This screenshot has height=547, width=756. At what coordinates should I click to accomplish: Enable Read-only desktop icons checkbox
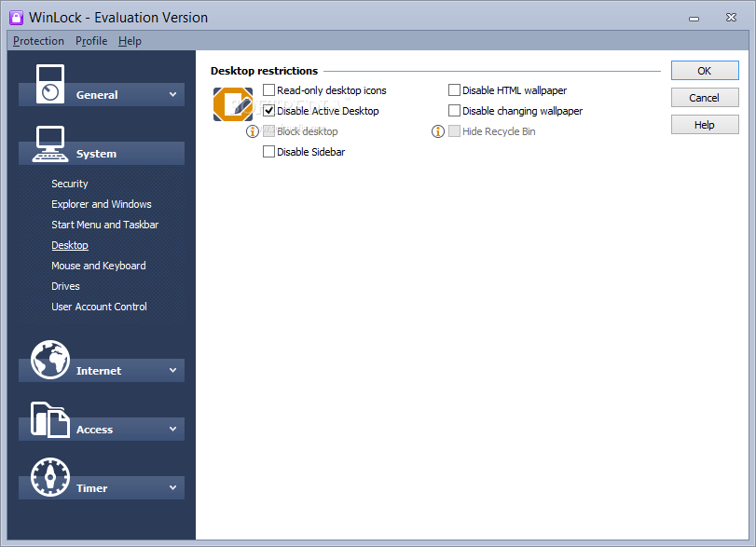[x=268, y=90]
